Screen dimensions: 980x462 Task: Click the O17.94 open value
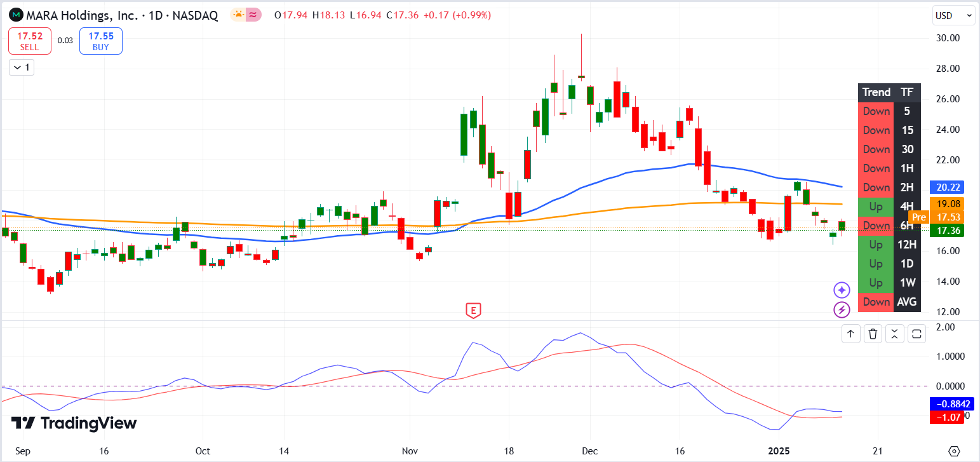click(291, 15)
